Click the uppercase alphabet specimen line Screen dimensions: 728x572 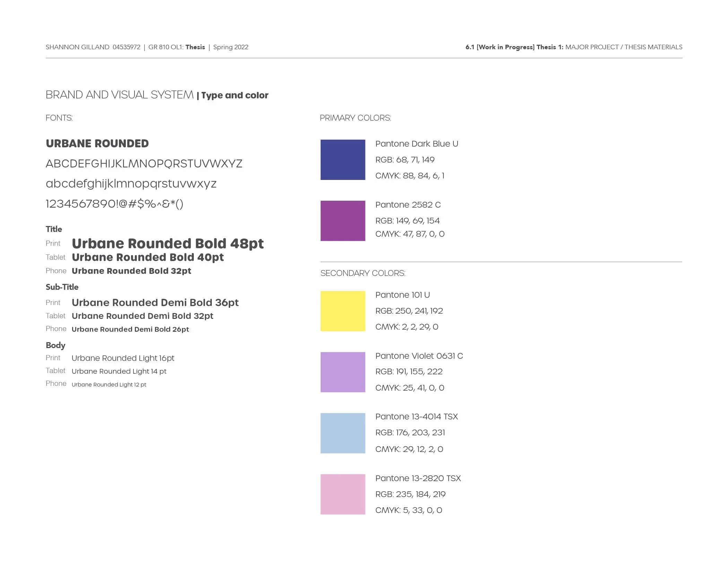tap(144, 164)
